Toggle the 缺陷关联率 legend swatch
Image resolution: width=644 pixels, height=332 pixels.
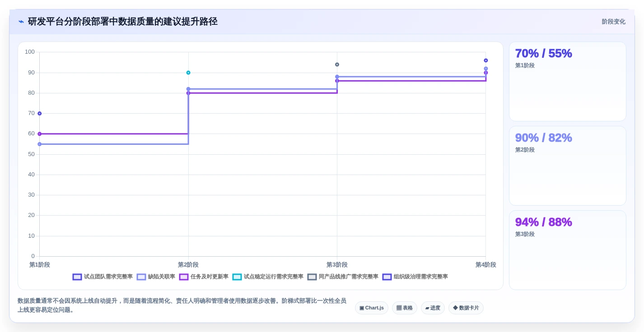click(141, 277)
